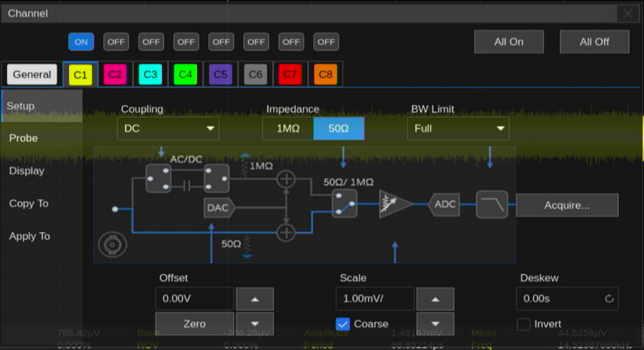Screen dimensions: 644x350
Task: Click the 50Ω/1MΩ impedance switch icon
Action: [344, 204]
